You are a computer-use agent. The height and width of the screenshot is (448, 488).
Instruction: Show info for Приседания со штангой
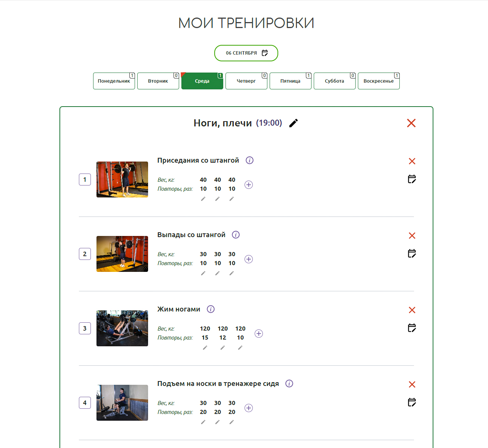click(x=249, y=160)
